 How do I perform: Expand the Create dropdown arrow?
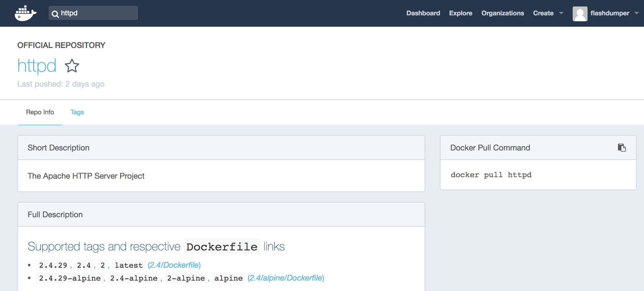561,13
